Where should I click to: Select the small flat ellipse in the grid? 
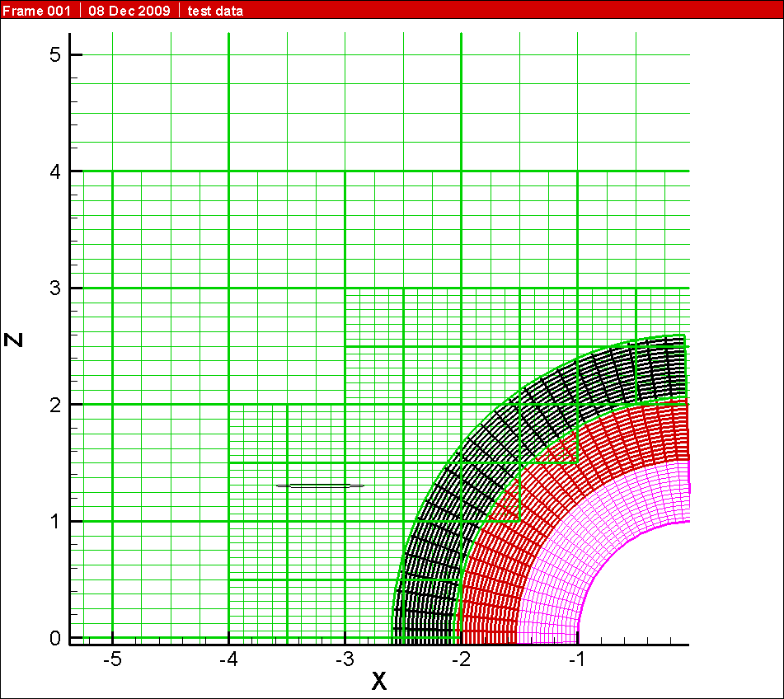(x=320, y=486)
